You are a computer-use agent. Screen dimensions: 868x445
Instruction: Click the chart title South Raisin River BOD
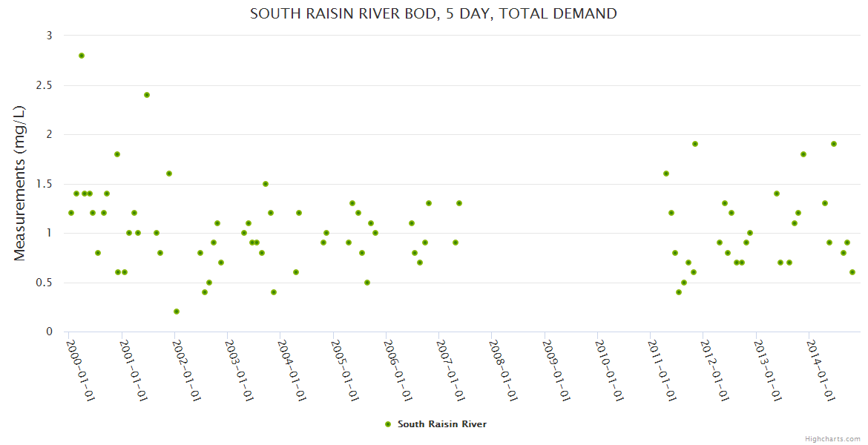pos(433,13)
